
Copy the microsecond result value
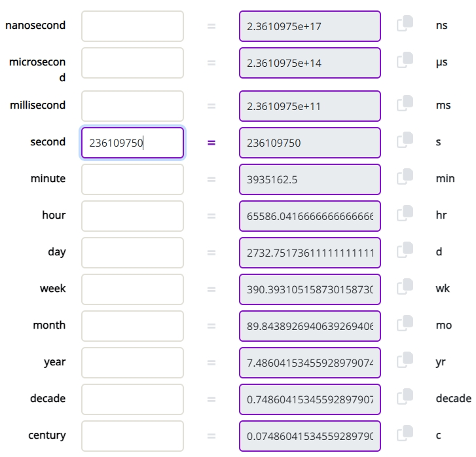405,60
